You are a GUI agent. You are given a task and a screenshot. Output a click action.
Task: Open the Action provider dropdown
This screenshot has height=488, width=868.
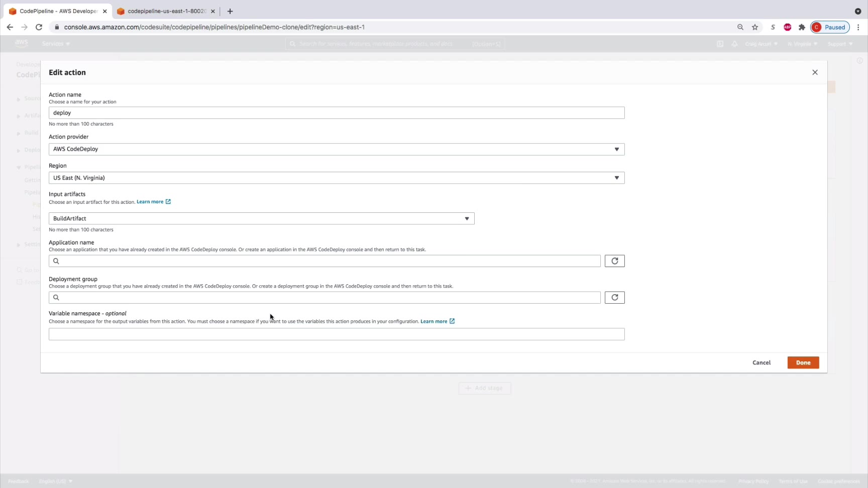(x=337, y=149)
